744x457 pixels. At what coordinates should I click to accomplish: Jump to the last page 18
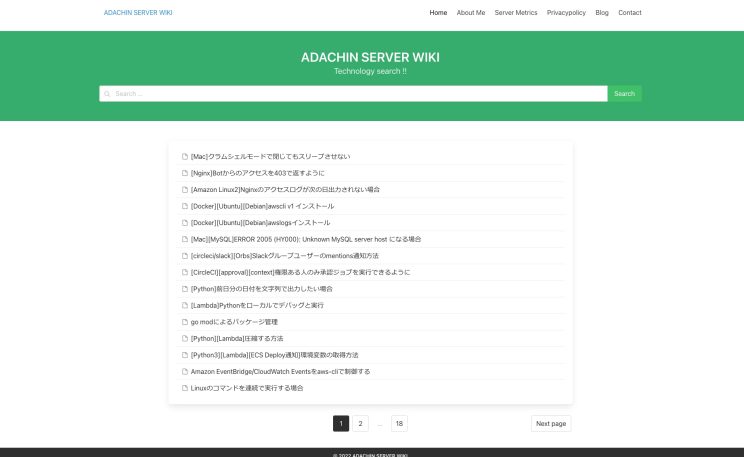pyautogui.click(x=399, y=424)
